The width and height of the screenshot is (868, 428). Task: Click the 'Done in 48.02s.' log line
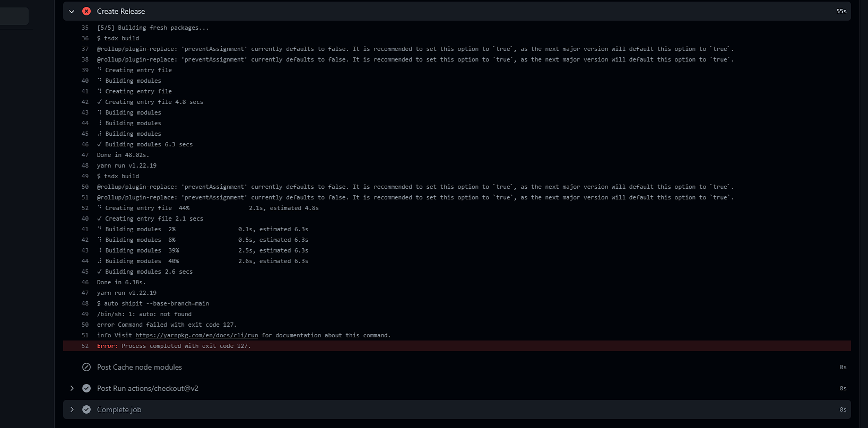[x=123, y=155]
